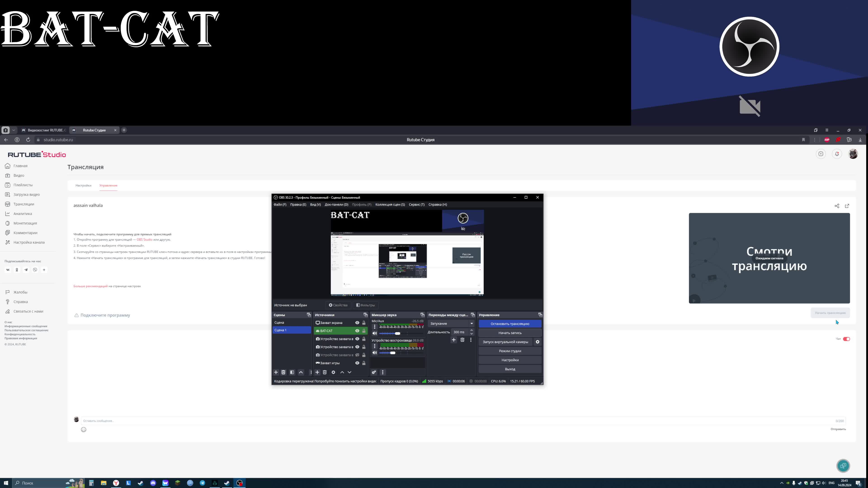
Task: Open Rutube Telegram social icon
Action: point(26,270)
